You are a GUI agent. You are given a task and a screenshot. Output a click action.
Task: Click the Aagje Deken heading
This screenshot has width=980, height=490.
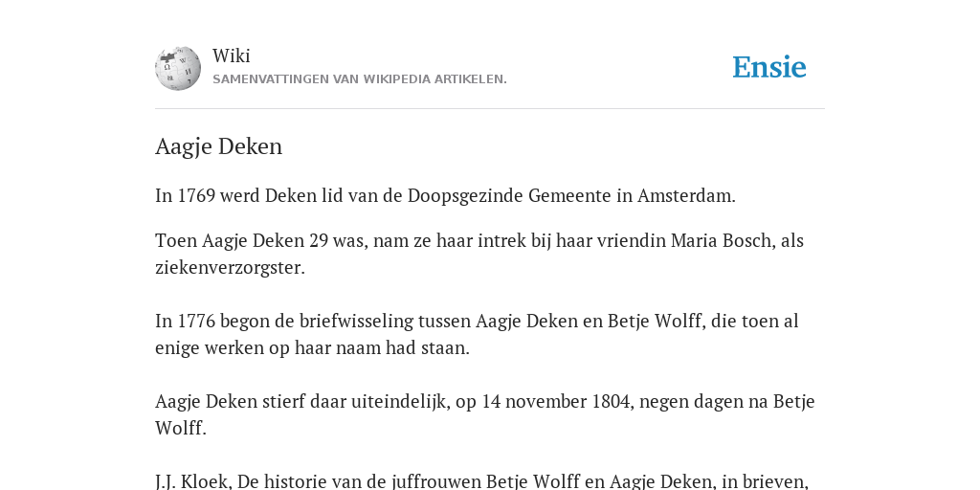point(219,146)
